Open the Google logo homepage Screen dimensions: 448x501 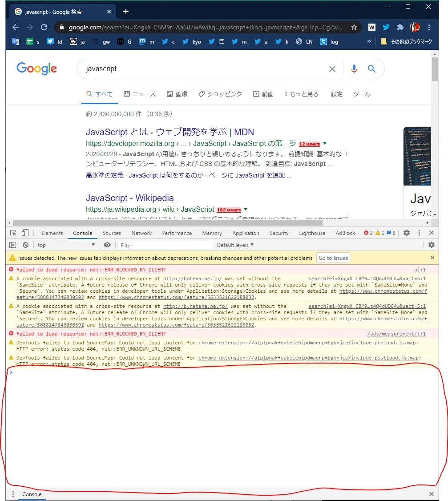pyautogui.click(x=37, y=69)
